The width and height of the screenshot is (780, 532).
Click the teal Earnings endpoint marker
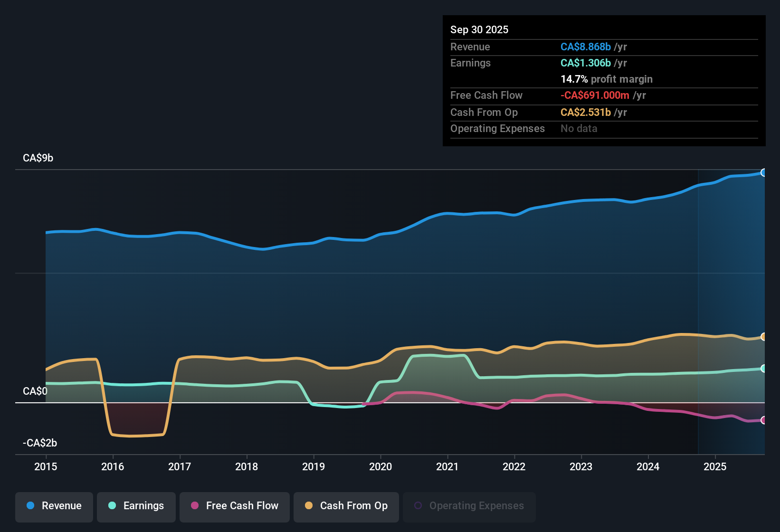[763, 368]
